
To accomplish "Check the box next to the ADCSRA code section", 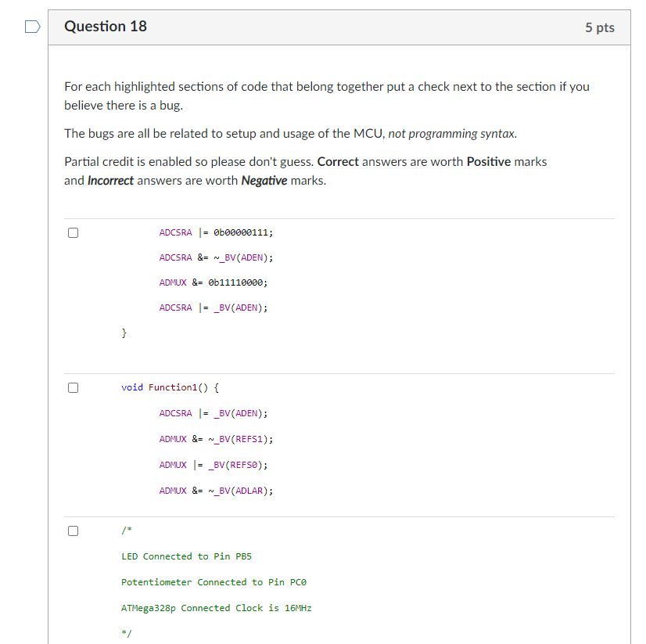I will [x=73, y=231].
